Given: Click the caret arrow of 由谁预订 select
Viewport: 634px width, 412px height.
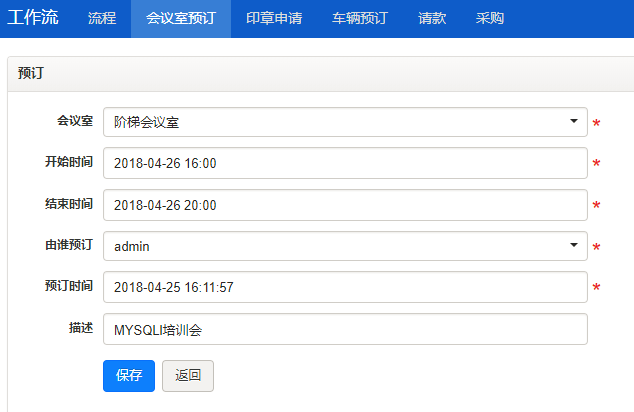Looking at the screenshot, I should point(573,245).
